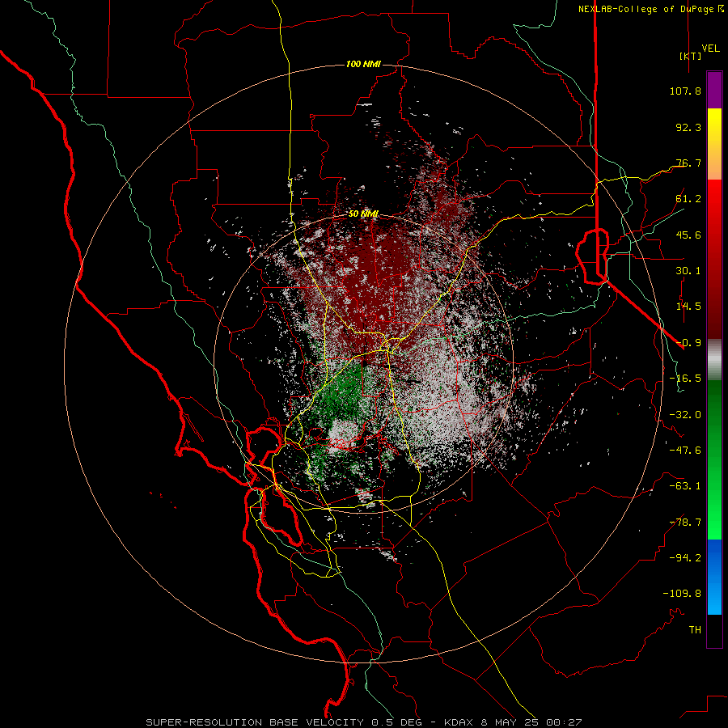This screenshot has height=728, width=728.
Task: Click the TH label under the scale
Action: click(695, 630)
